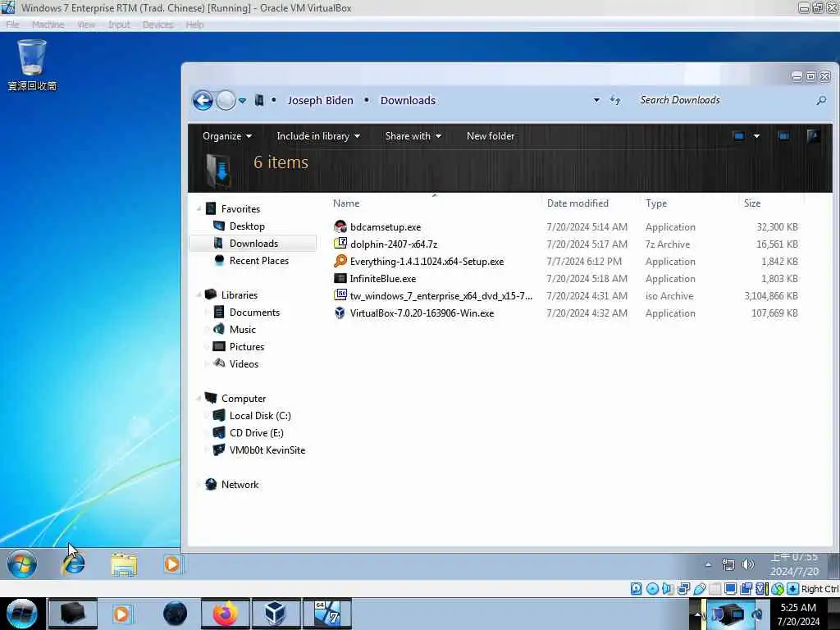Image resolution: width=840 pixels, height=630 pixels.
Task: Open the Share with dropdown
Action: (413, 136)
